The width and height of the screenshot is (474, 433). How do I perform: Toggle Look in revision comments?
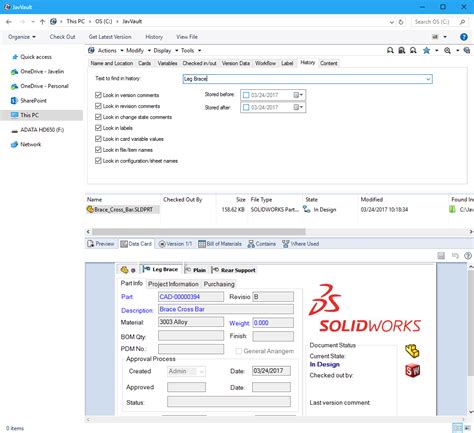click(x=98, y=106)
